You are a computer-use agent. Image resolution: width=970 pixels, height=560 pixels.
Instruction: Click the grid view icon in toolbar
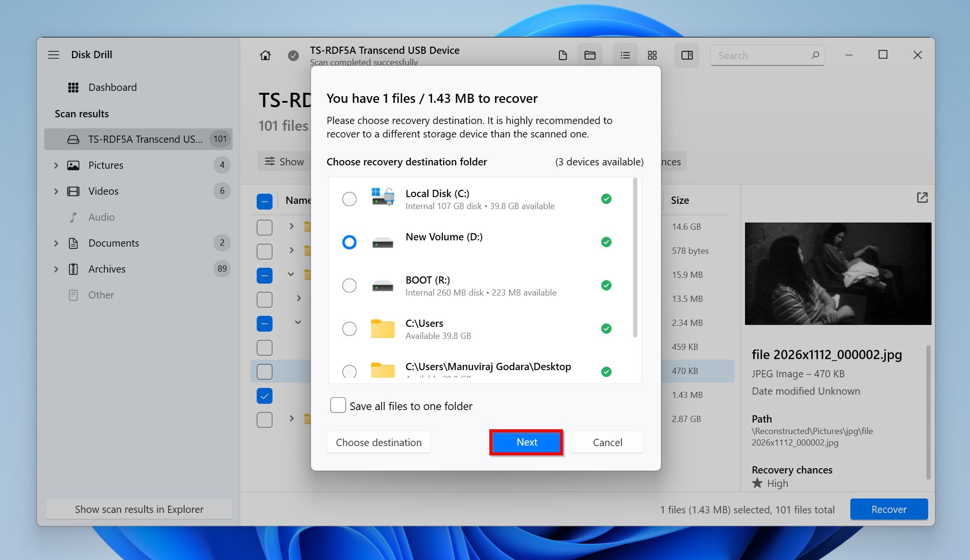[652, 55]
